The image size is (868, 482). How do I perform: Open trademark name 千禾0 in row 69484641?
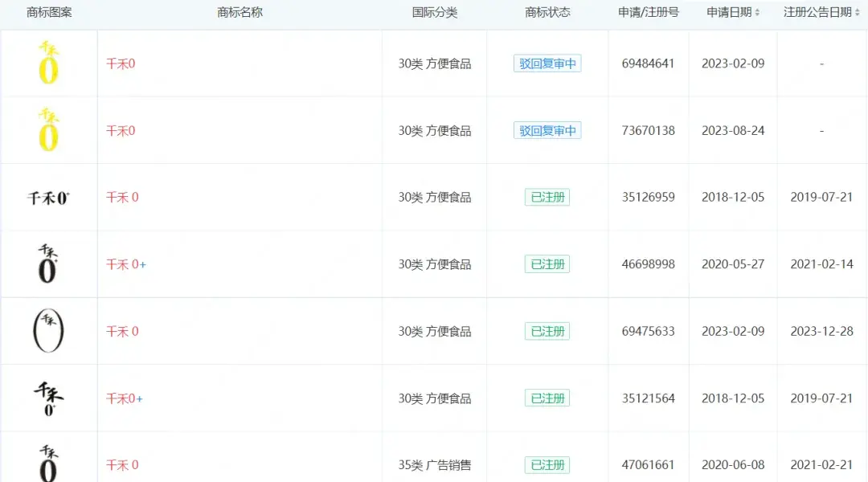pyautogui.click(x=121, y=63)
